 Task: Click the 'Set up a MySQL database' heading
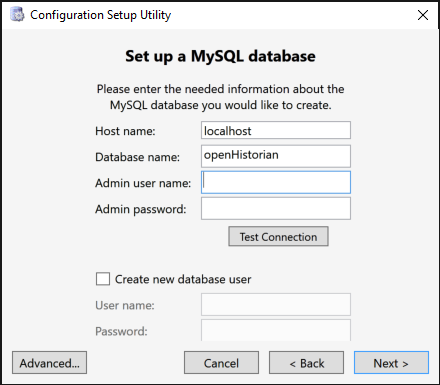point(220,56)
